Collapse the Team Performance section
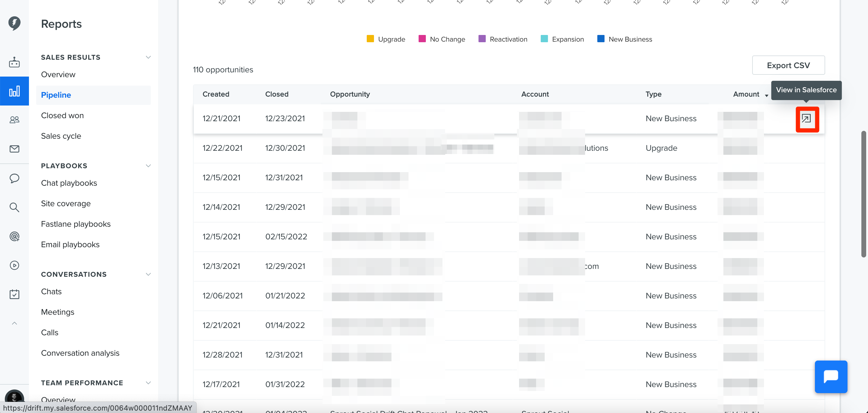 pos(148,383)
